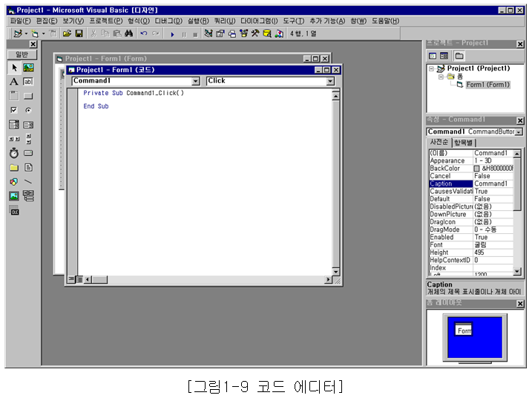The height and width of the screenshot is (404, 532).
Task: Select the vertical scroll bar control tool
Action: [x=28, y=139]
